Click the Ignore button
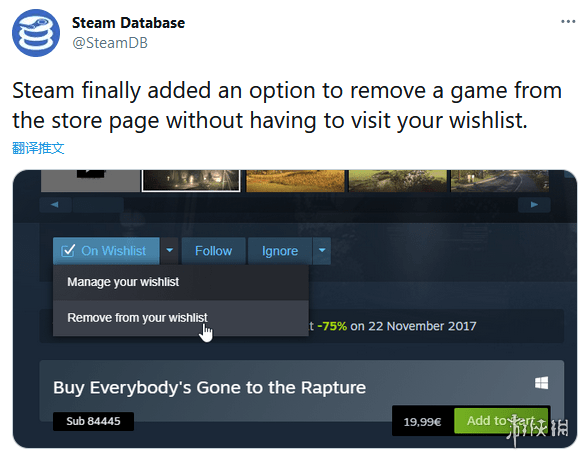The height and width of the screenshot is (458, 584). (280, 251)
